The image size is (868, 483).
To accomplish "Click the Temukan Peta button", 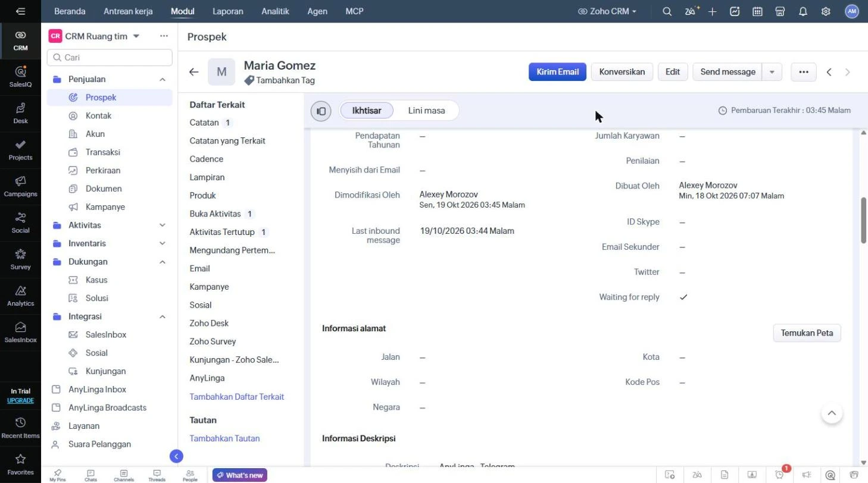I will pos(807,333).
